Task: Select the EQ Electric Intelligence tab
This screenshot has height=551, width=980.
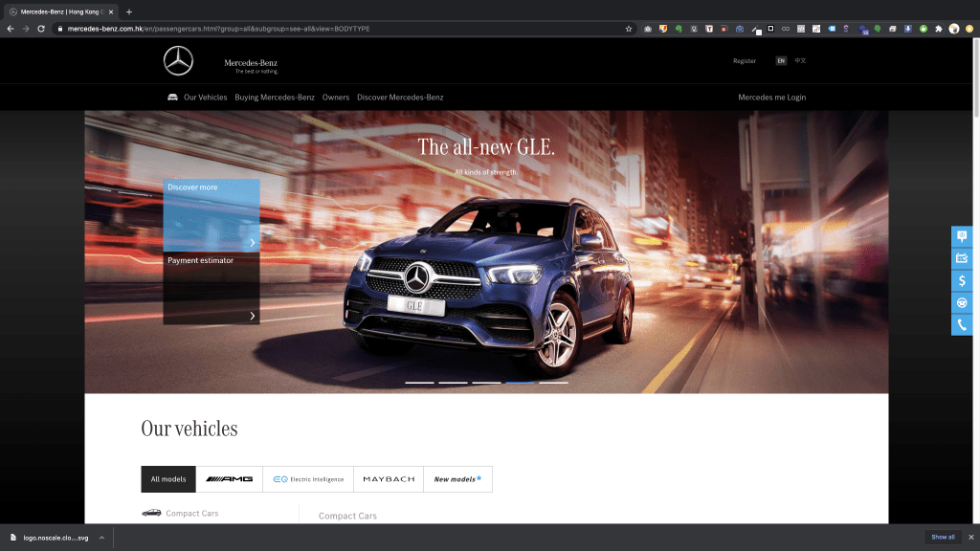Action: pyautogui.click(x=308, y=479)
